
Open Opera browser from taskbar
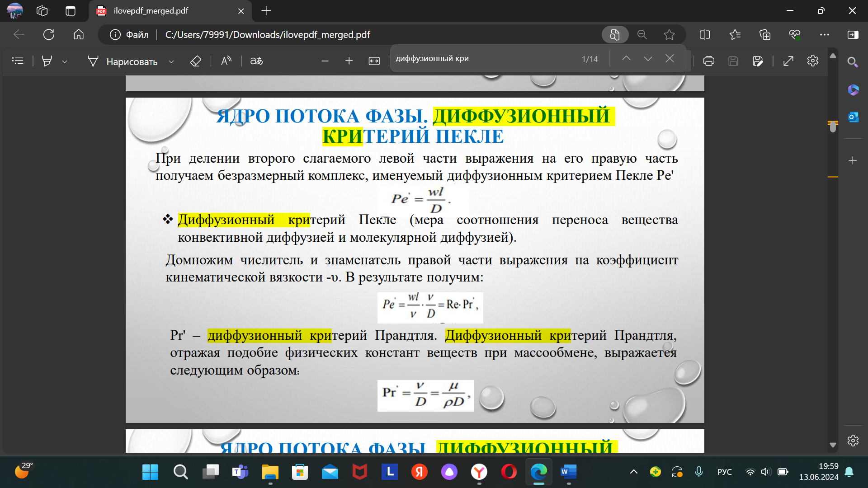tap(509, 472)
